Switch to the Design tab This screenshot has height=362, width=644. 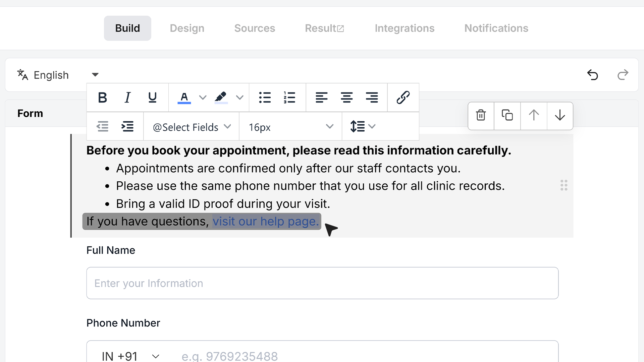click(x=187, y=28)
